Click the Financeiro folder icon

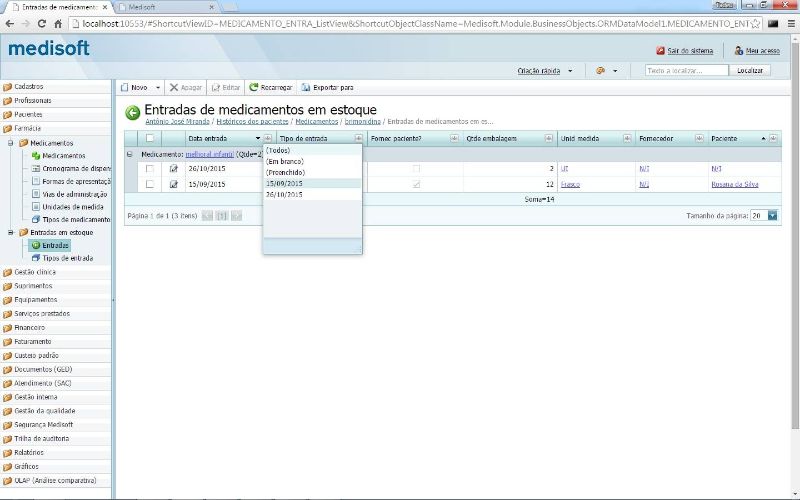click(7, 328)
